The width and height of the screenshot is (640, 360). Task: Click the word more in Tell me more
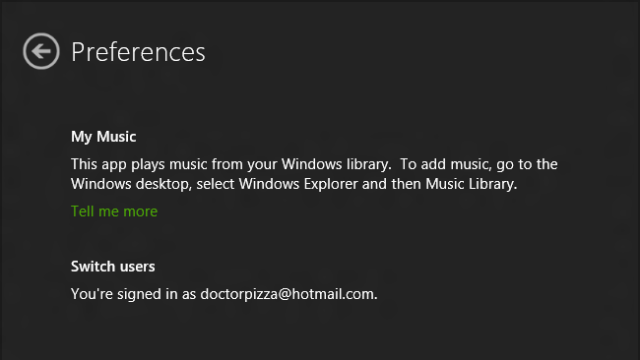click(x=140, y=211)
